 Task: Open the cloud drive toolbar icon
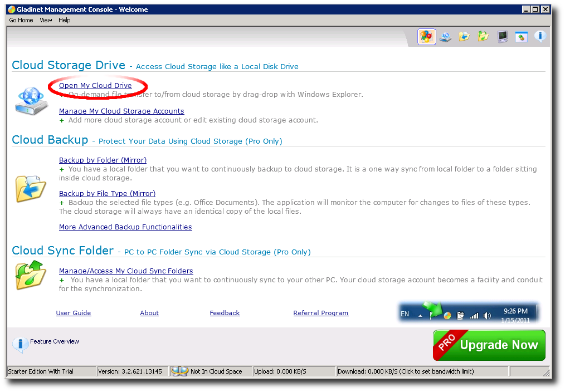pos(445,37)
